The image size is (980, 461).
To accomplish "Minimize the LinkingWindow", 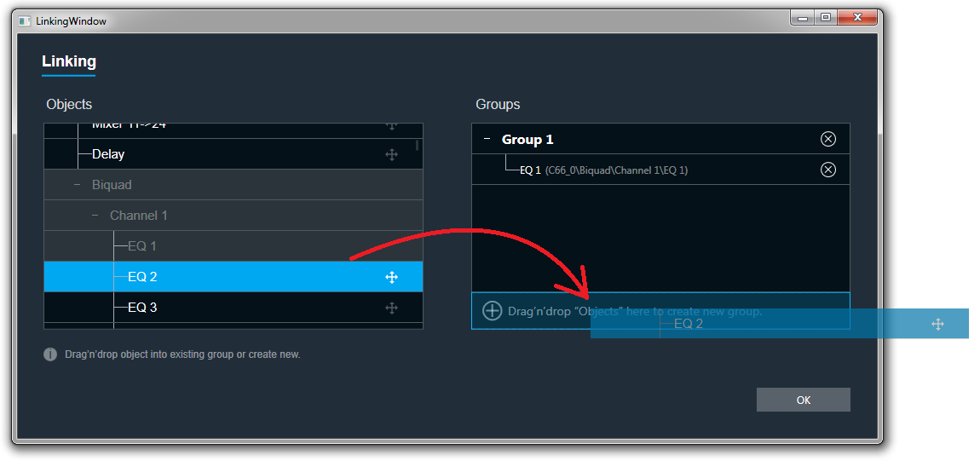I will (x=803, y=18).
